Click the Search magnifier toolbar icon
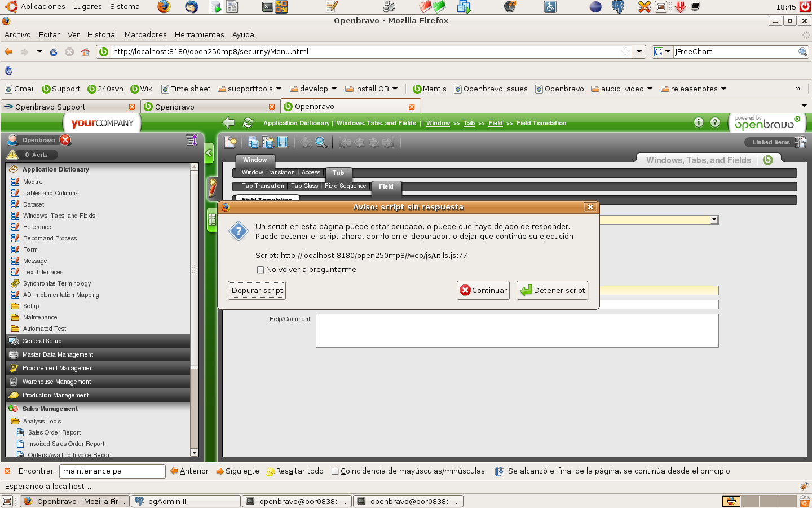This screenshot has height=508, width=812. [x=321, y=143]
